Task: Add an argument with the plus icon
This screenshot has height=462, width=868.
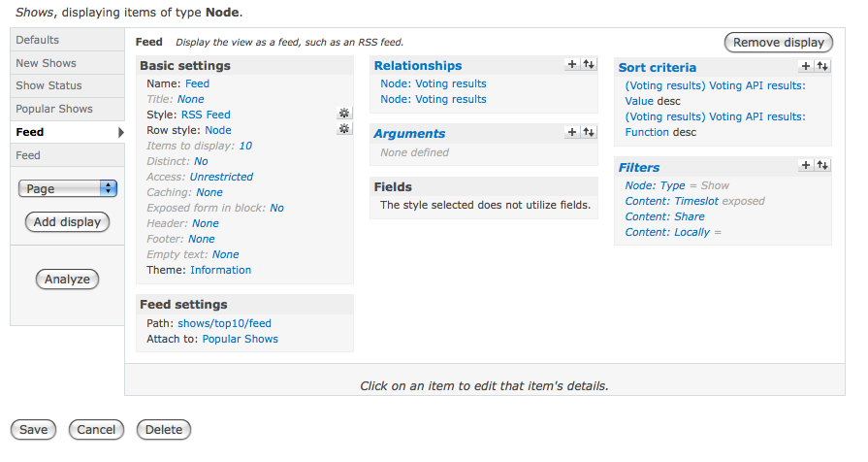Action: [x=572, y=132]
